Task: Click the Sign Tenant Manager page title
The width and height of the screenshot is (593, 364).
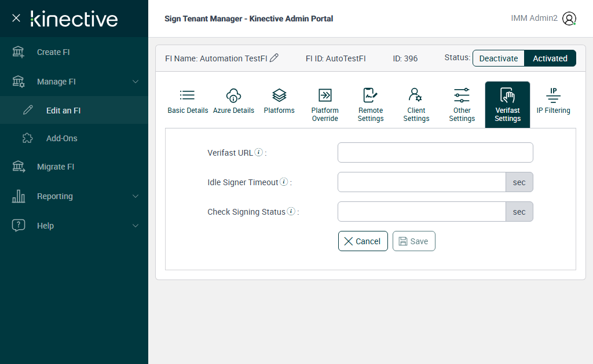Action: pos(248,19)
